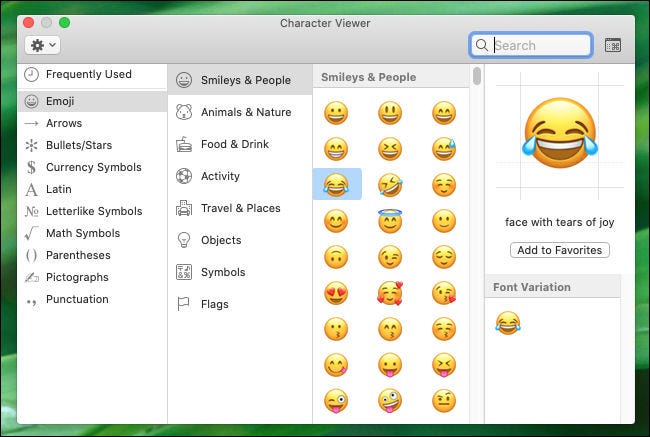Viewport: 650px width, 437px height.
Task: Select kissing face with open eyes emoji
Action: (336, 329)
